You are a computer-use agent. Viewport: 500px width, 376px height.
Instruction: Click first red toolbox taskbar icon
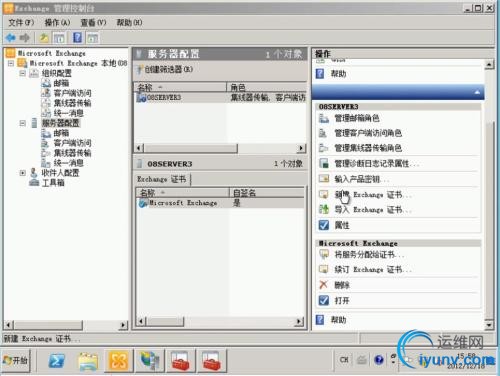tap(180, 360)
